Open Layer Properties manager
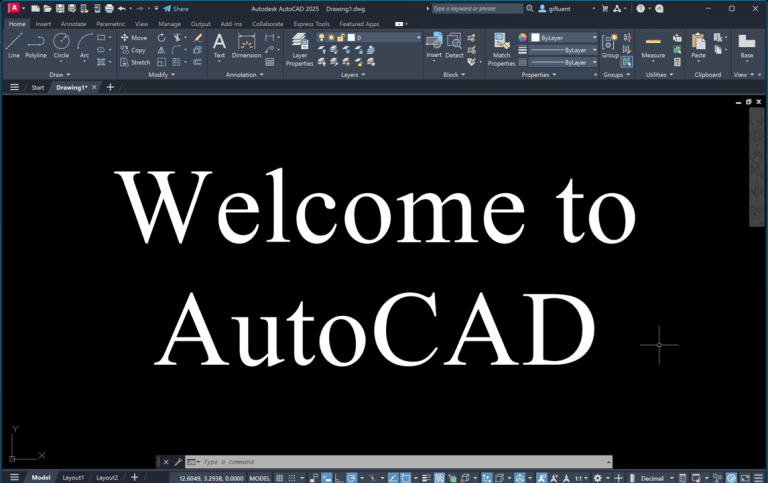The image size is (768, 483). pos(299,49)
